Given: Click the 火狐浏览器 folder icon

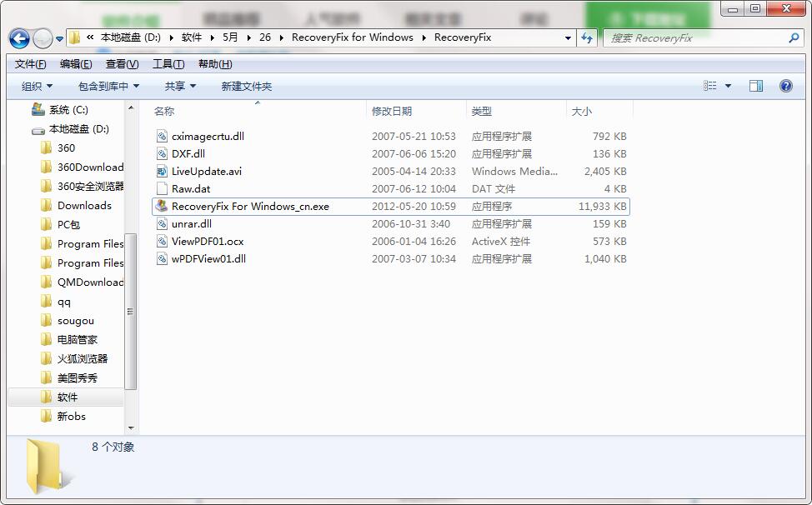Looking at the screenshot, I should click(x=46, y=358).
